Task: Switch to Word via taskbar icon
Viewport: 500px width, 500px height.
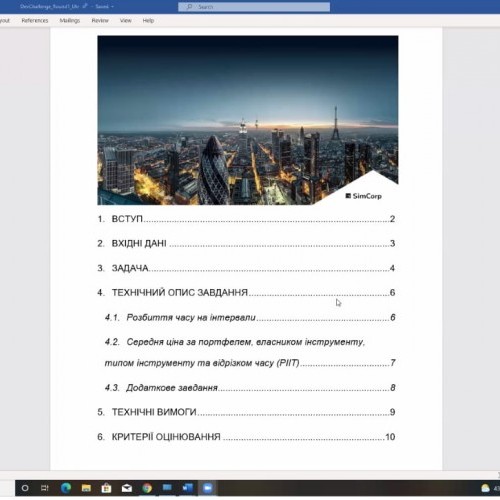Action: point(188,488)
